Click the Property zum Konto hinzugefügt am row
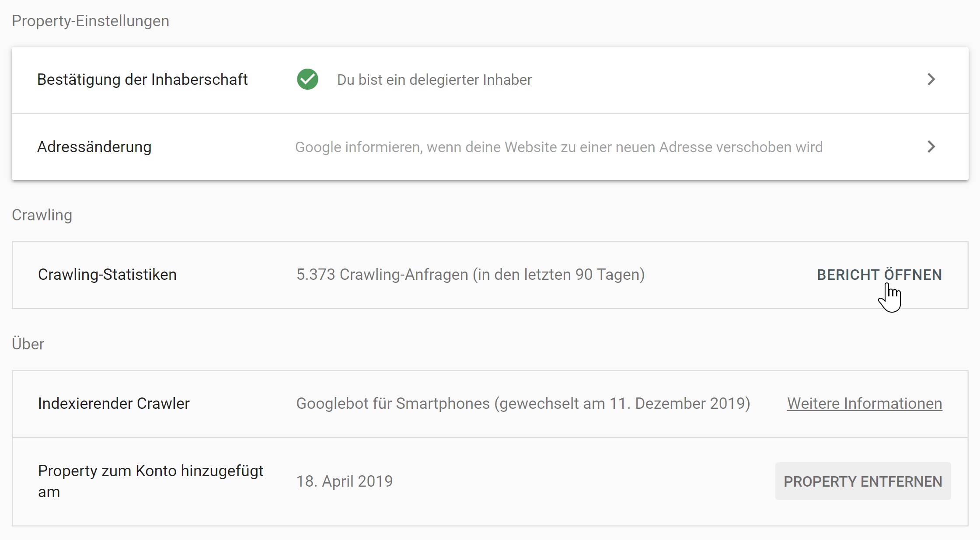980x540 pixels. (150, 481)
